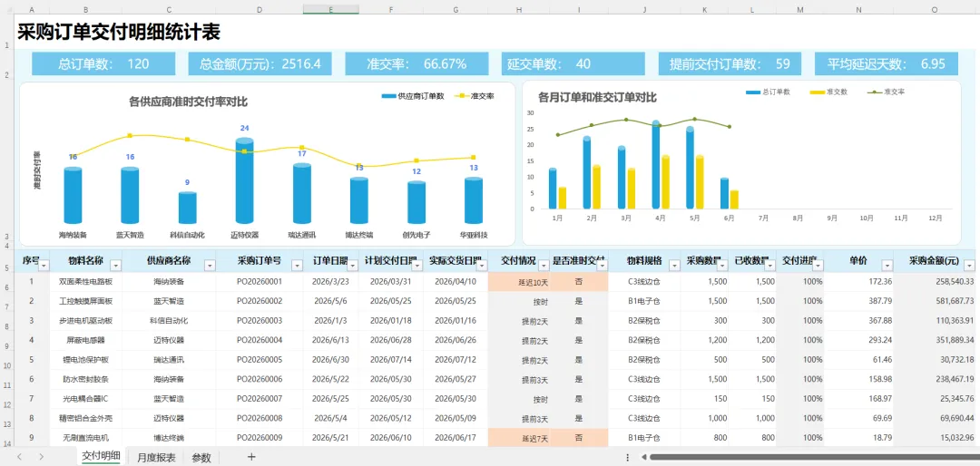Select cell 581,687.73 purchase amount

click(935, 301)
